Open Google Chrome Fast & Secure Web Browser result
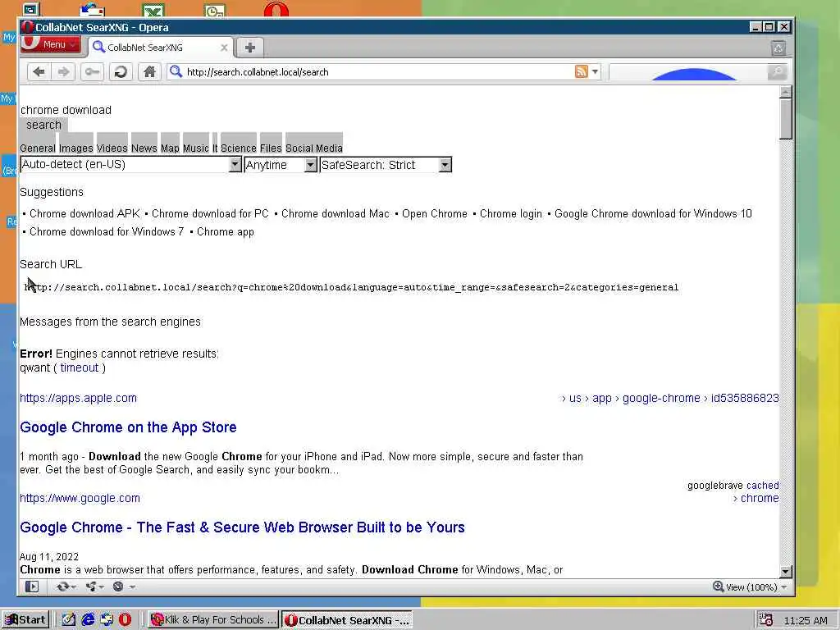Image resolution: width=840 pixels, height=630 pixels. click(x=242, y=527)
